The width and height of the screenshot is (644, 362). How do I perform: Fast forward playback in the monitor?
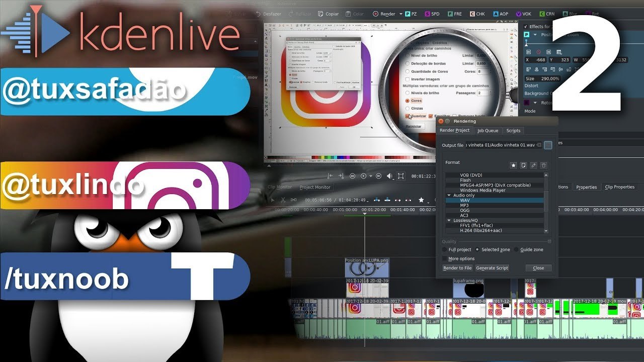[x=378, y=176]
